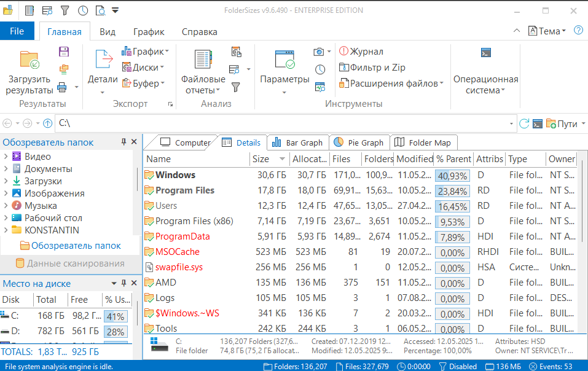This screenshot has height=371, width=588.
Task: Select the Program Files folder row
Action: [x=359, y=190]
